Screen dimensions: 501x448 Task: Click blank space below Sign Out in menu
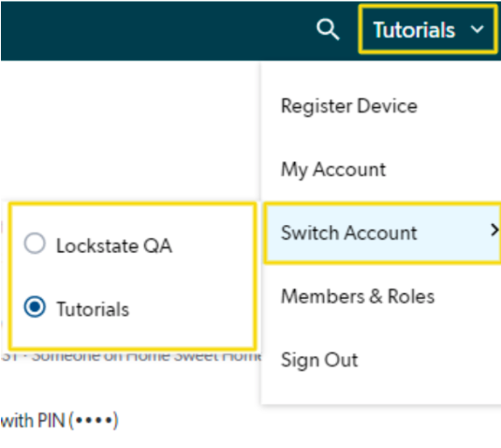tap(380, 389)
